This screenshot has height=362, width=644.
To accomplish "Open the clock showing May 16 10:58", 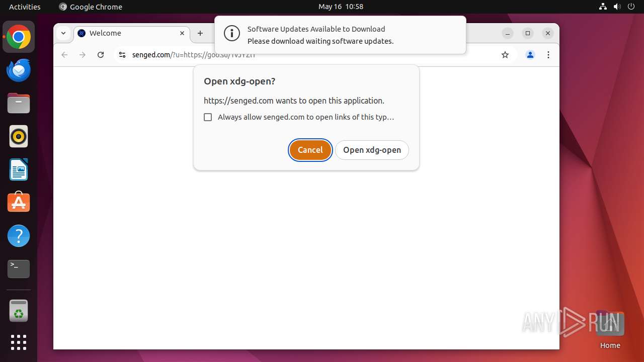I will point(341,7).
